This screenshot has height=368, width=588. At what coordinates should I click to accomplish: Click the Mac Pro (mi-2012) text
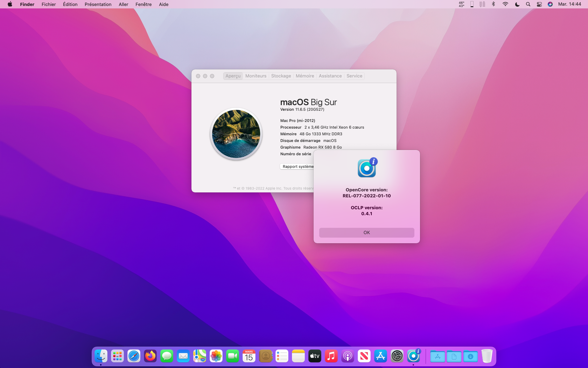[x=298, y=121]
